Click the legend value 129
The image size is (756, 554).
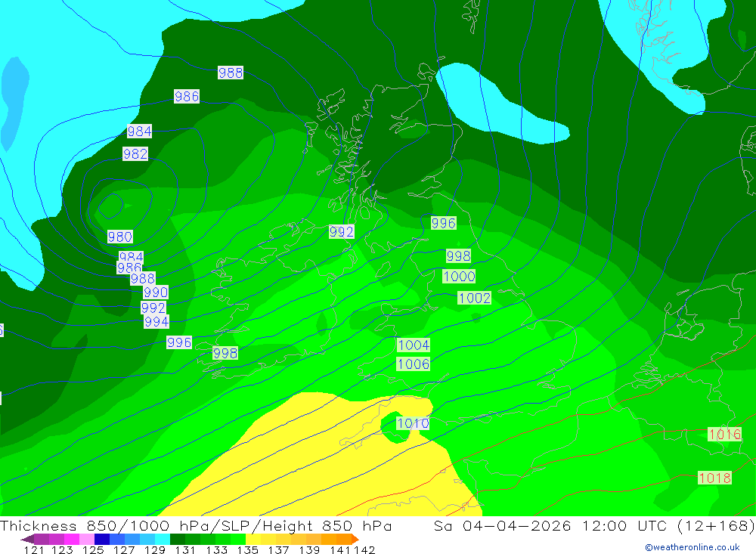point(155,550)
